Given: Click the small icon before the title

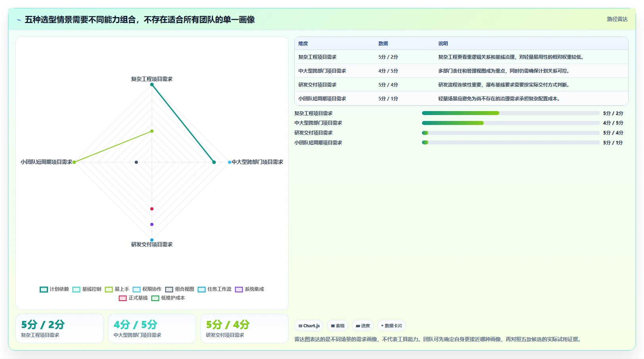Looking at the screenshot, I should (19, 20).
